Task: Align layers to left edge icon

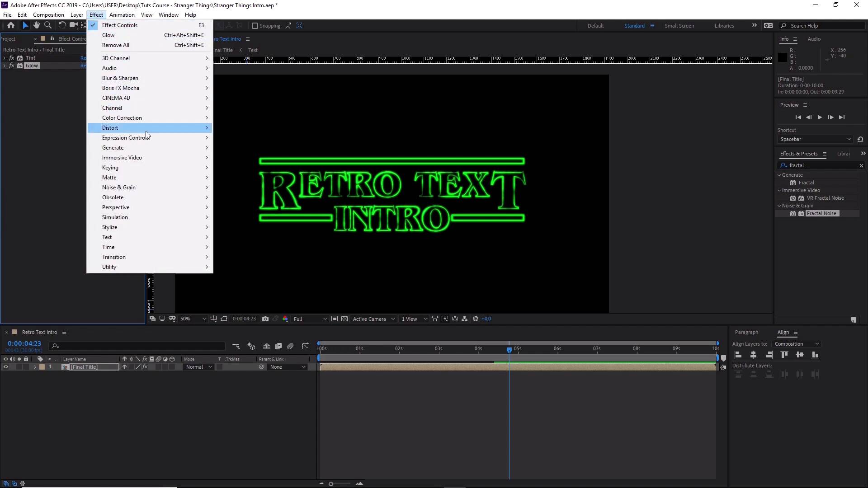Action: [738, 355]
